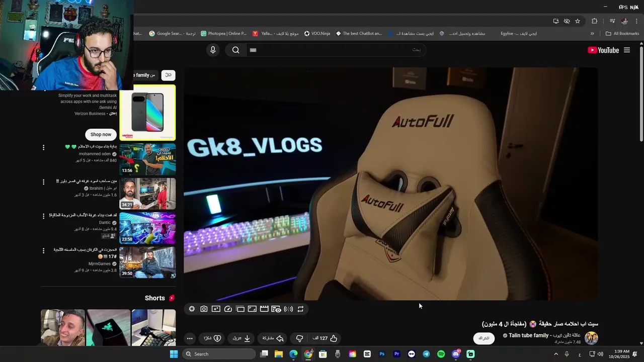644x362 pixels.
Task: Click the audio broadcast waves icon
Action: point(288,309)
